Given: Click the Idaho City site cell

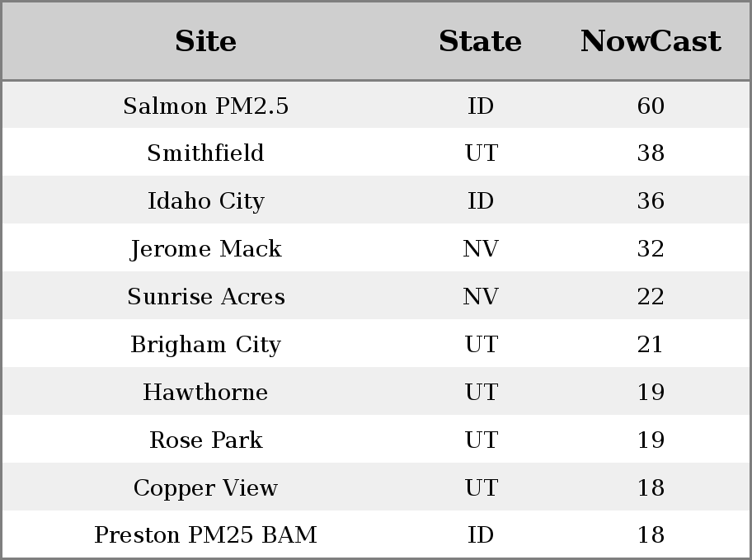Looking at the screenshot, I should click(205, 201).
